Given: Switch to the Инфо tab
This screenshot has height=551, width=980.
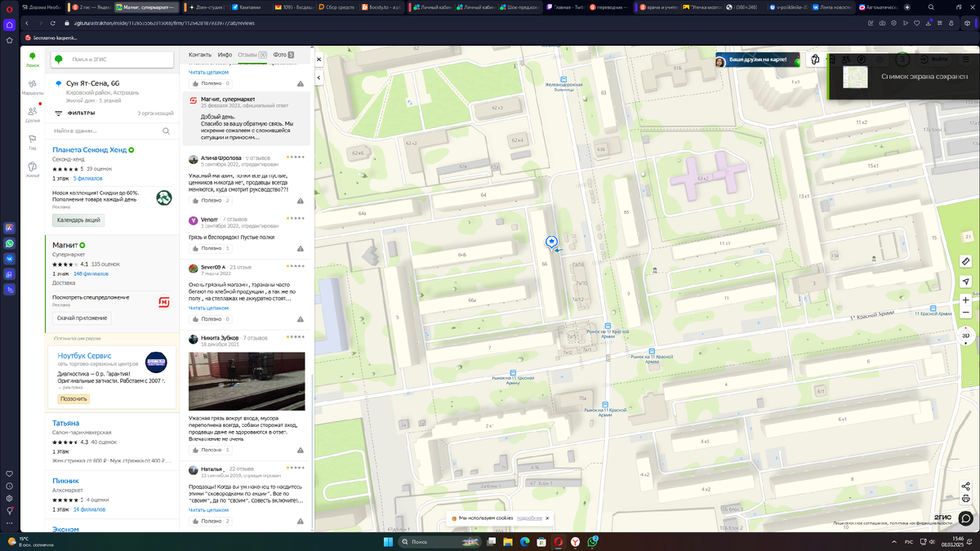Looking at the screenshot, I should 225,55.
